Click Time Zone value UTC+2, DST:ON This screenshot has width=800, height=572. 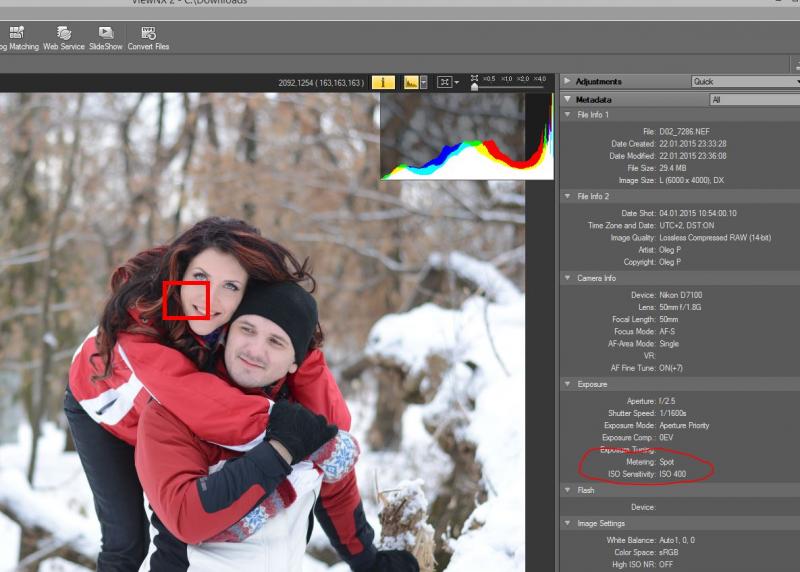686,226
